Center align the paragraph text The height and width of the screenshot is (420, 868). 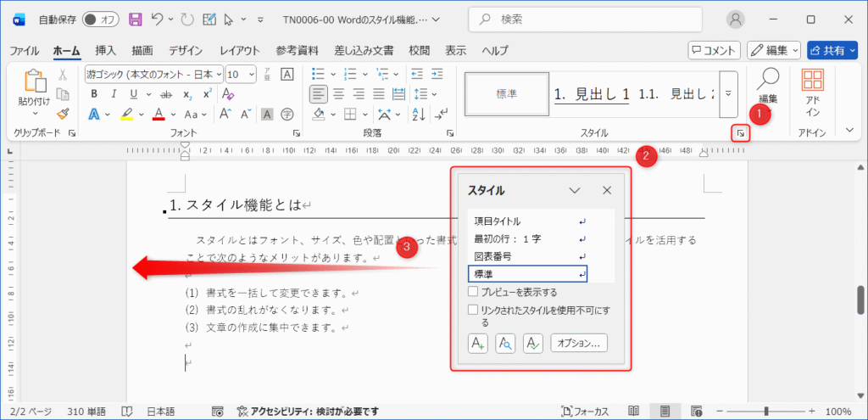[338, 93]
